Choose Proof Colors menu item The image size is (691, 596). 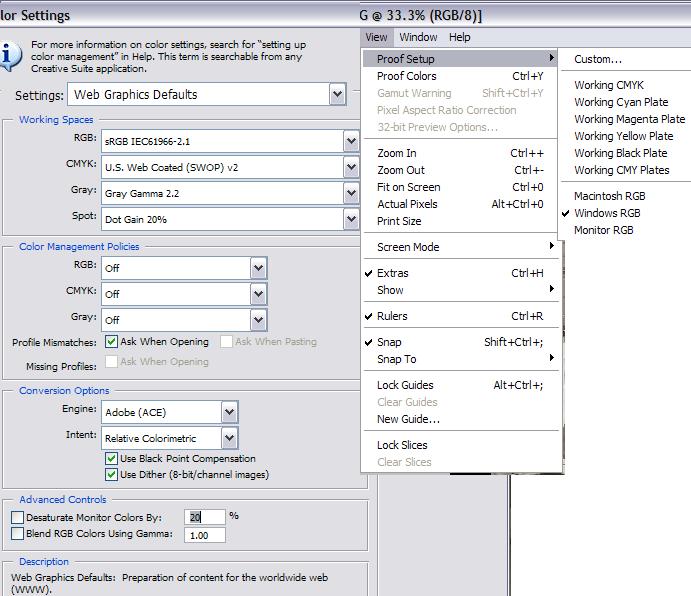pos(460,76)
